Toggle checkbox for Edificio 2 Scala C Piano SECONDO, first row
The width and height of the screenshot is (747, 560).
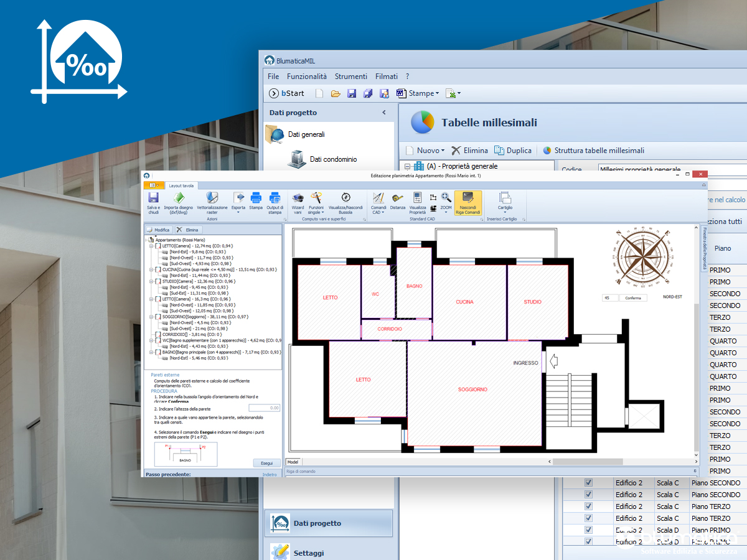pyautogui.click(x=588, y=483)
